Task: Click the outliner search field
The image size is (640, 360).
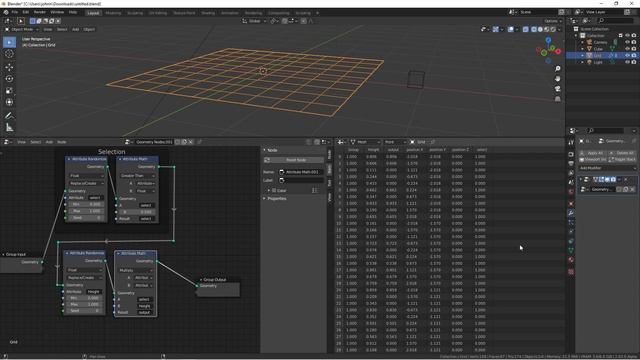Action: 614,20
